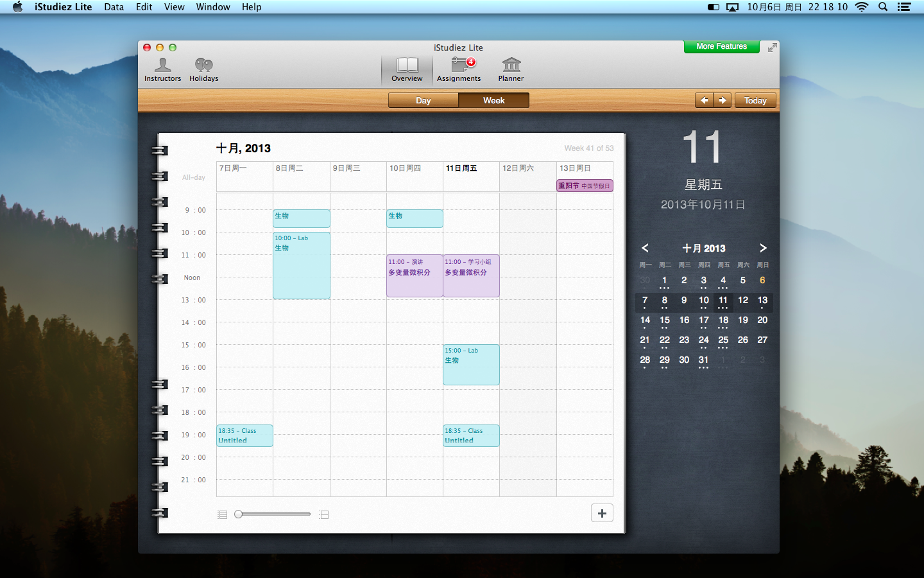Click the plus add event button

point(602,513)
